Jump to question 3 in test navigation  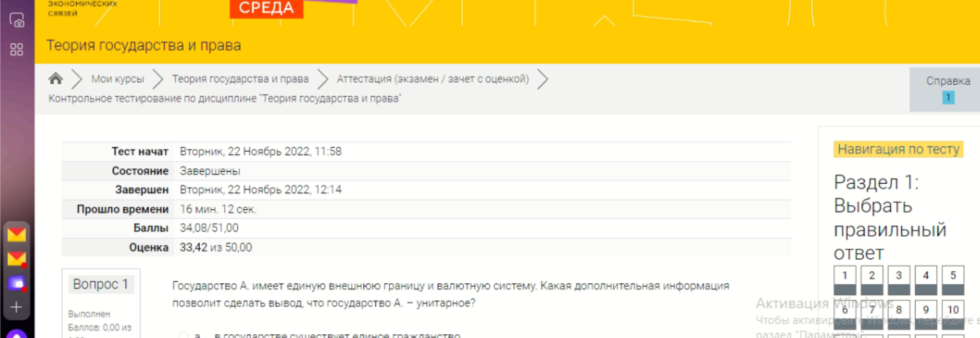point(898,280)
